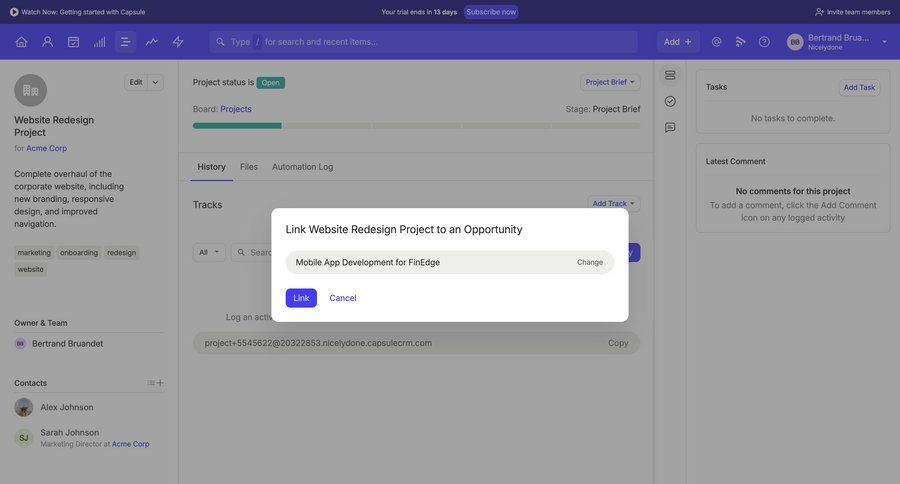Click Change next to selected opportunity
900x484 pixels.
pos(589,262)
